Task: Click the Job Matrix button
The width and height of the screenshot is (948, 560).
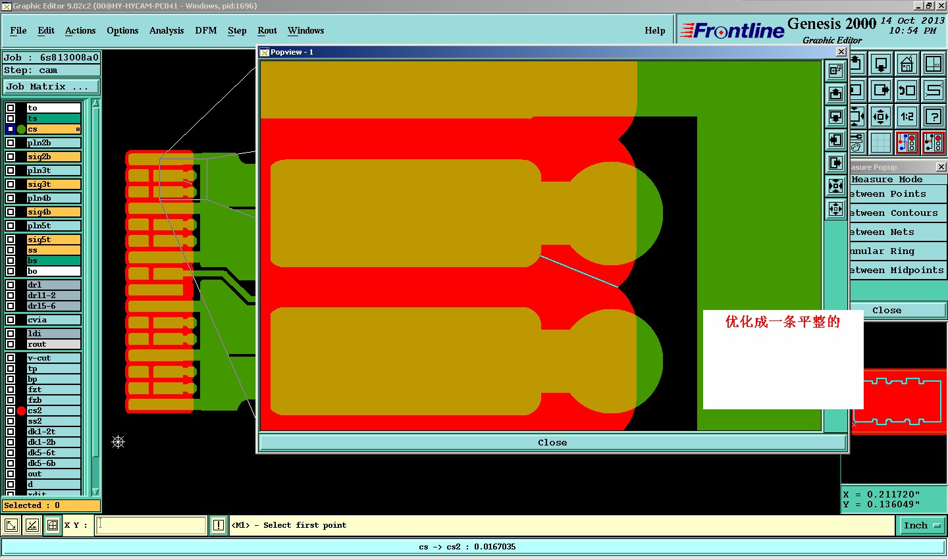Action: [51, 87]
